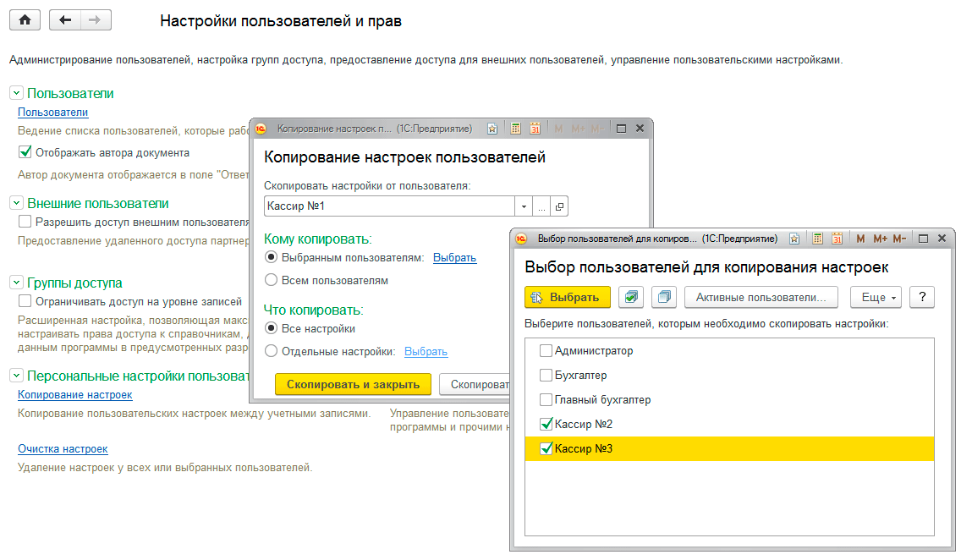This screenshot has width=972, height=560.
Task: Click the Home icon button
Action: (x=25, y=20)
